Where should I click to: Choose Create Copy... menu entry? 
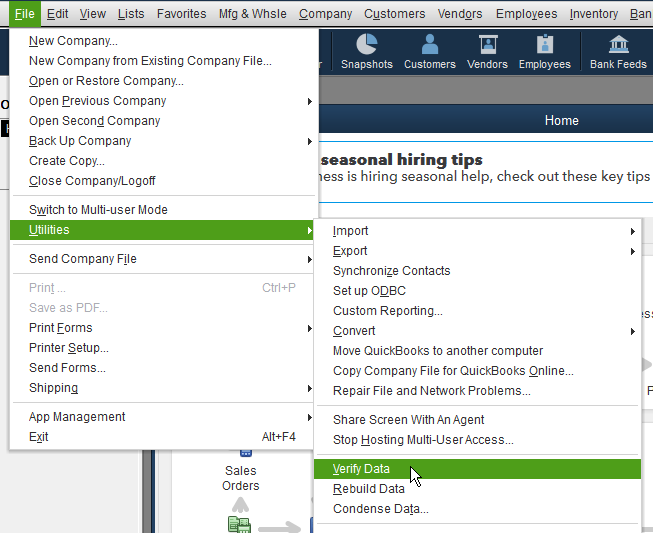click(x=164, y=161)
